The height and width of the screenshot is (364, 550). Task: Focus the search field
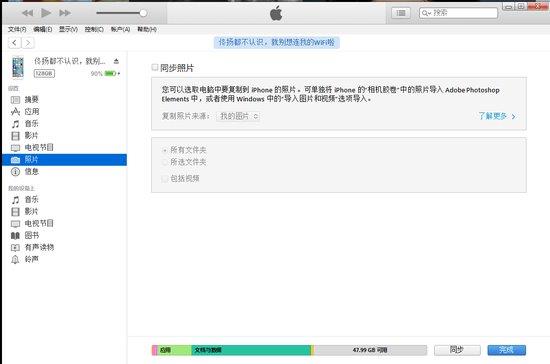click(458, 13)
